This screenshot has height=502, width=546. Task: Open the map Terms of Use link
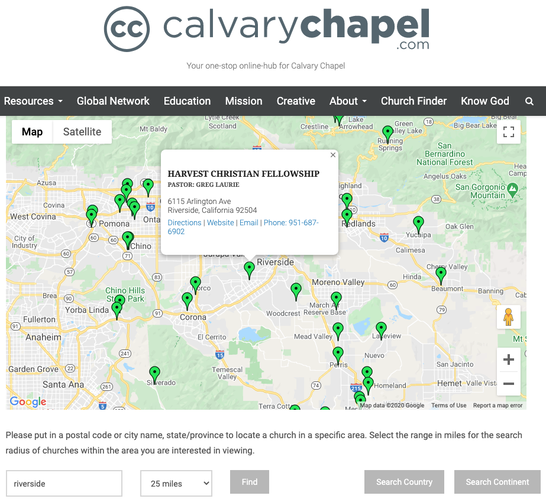tap(448, 405)
